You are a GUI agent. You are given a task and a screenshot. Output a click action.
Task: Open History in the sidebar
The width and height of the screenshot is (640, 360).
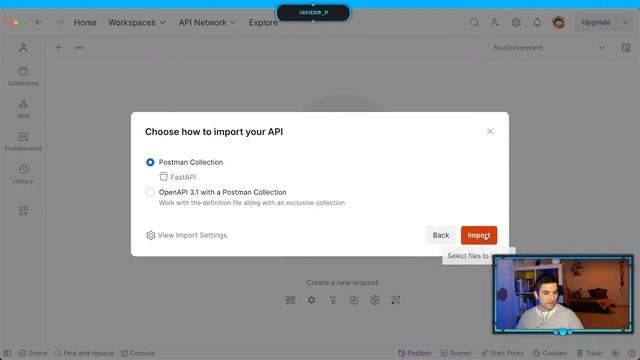click(x=23, y=174)
